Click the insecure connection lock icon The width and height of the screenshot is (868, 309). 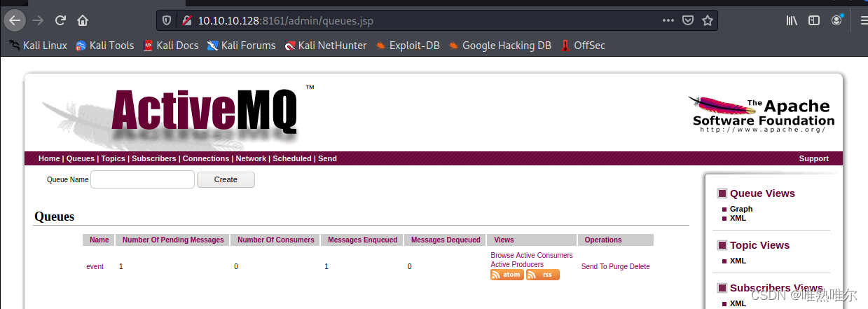(186, 21)
